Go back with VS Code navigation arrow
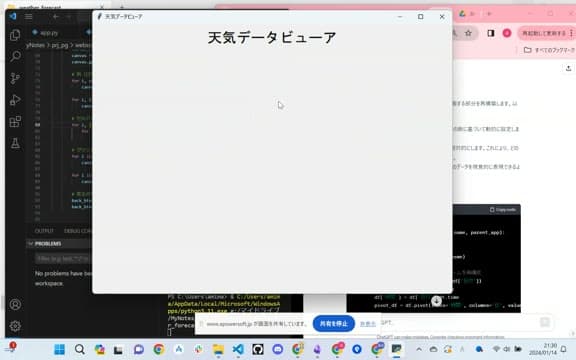576x360 pixels. 56,17
